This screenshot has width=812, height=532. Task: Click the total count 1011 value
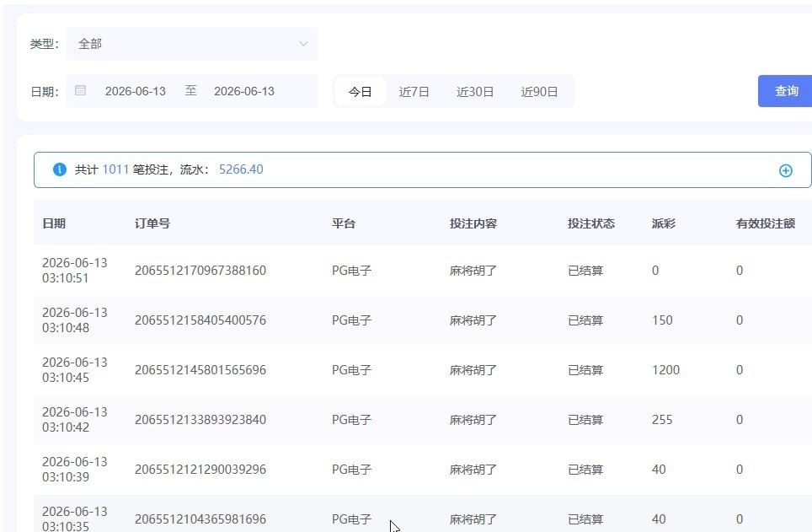pos(115,169)
